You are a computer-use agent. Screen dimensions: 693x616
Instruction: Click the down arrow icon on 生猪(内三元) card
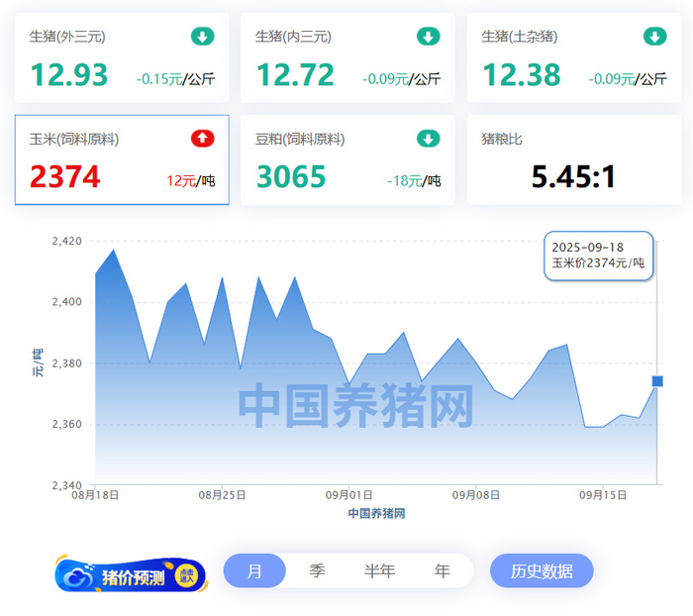coord(429,37)
